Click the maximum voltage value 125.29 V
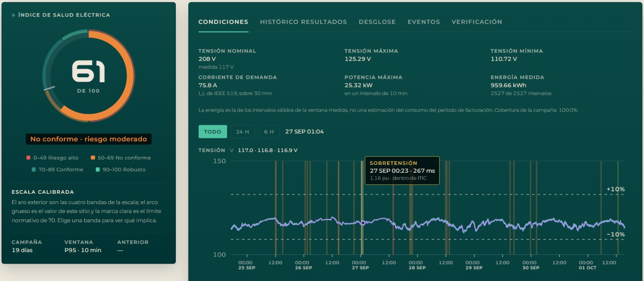Screen dimensions: 644x281 pos(357,59)
